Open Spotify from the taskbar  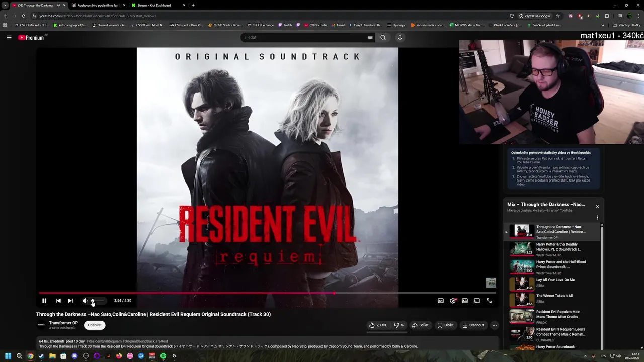coord(163,356)
